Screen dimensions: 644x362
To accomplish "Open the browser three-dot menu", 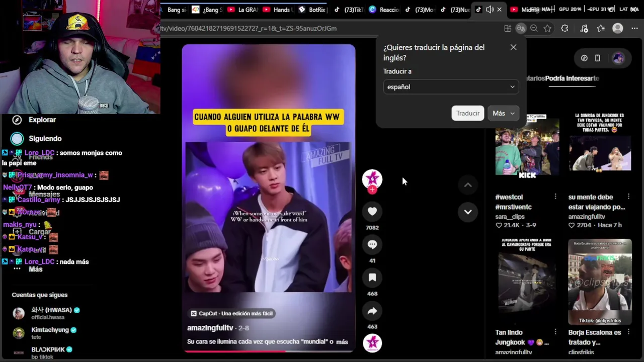I will [x=634, y=29].
